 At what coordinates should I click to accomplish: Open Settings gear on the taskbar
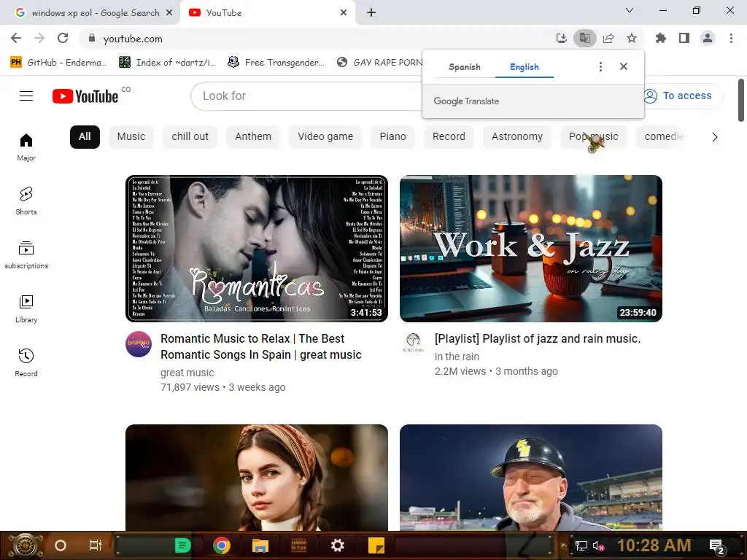point(337,545)
